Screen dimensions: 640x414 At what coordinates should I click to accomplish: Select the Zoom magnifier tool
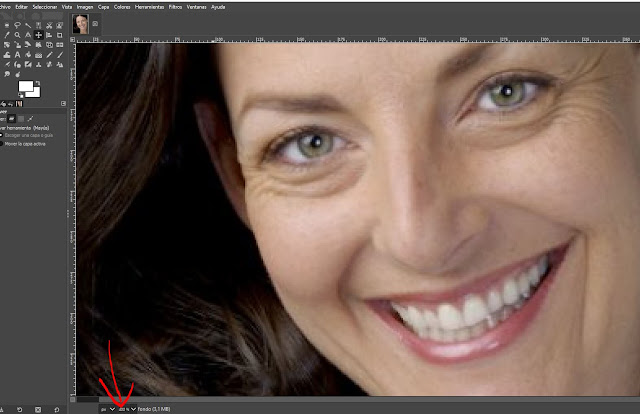coord(18,35)
